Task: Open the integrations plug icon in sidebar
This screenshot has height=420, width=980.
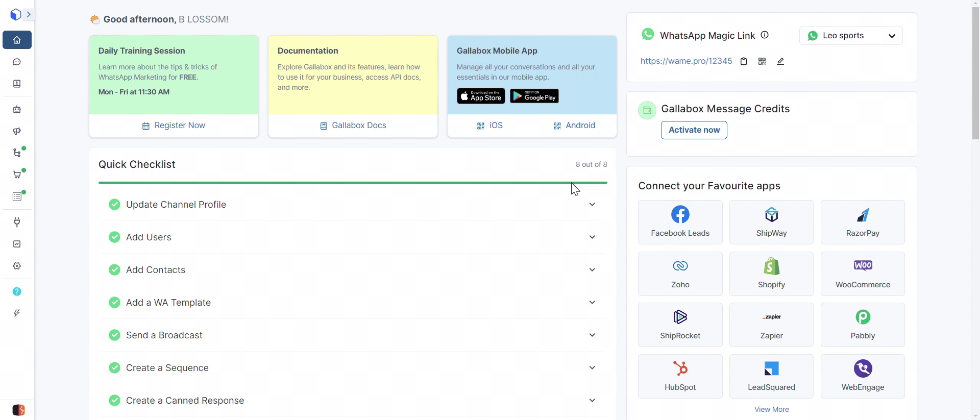Action: 17,222
